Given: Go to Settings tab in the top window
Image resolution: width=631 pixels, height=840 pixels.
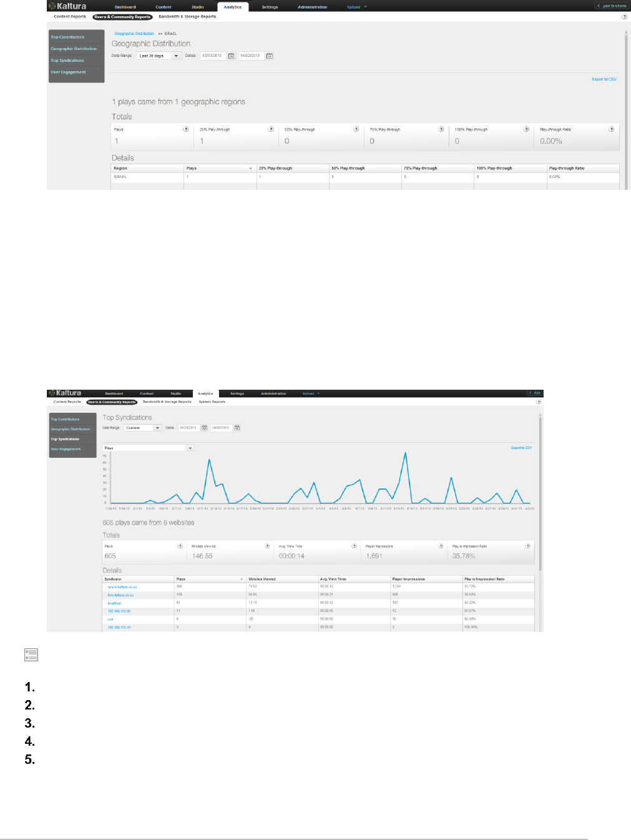Looking at the screenshot, I should (x=270, y=7).
